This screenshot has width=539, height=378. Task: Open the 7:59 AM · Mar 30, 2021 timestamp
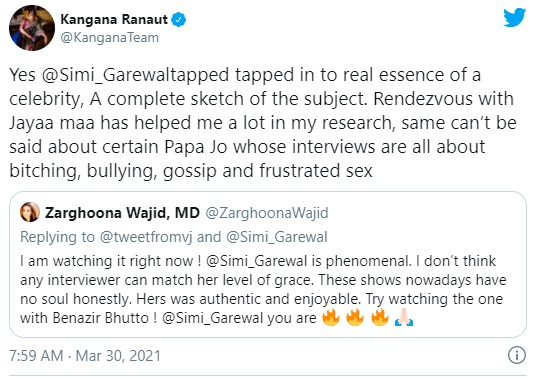(x=85, y=356)
